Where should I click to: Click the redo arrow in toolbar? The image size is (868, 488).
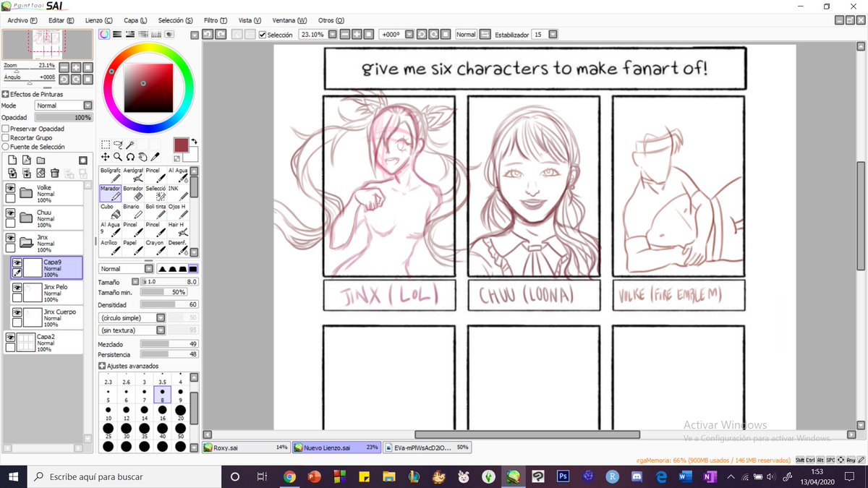[221, 34]
